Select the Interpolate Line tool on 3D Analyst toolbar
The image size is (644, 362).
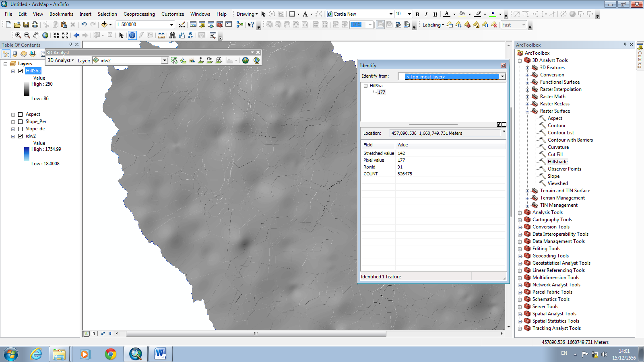click(x=209, y=61)
